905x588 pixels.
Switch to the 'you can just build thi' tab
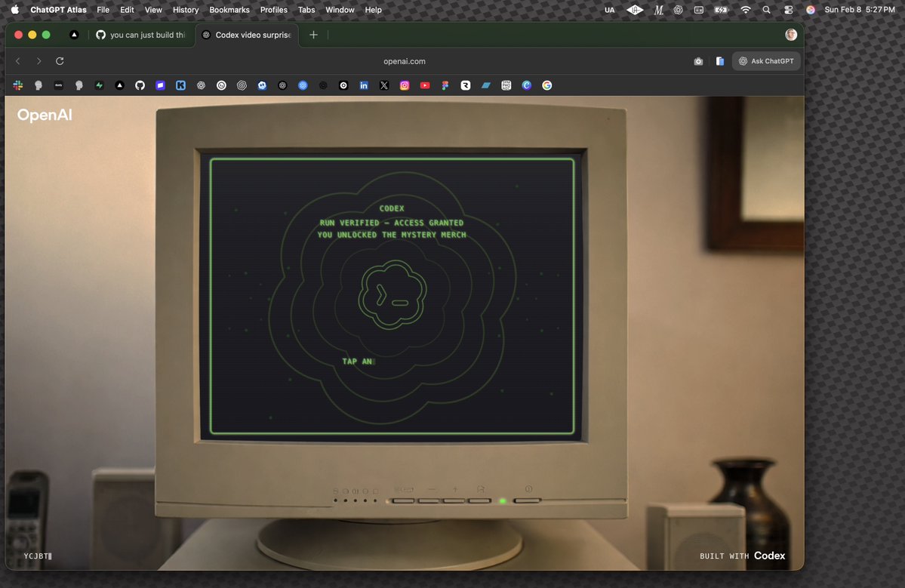(141, 35)
